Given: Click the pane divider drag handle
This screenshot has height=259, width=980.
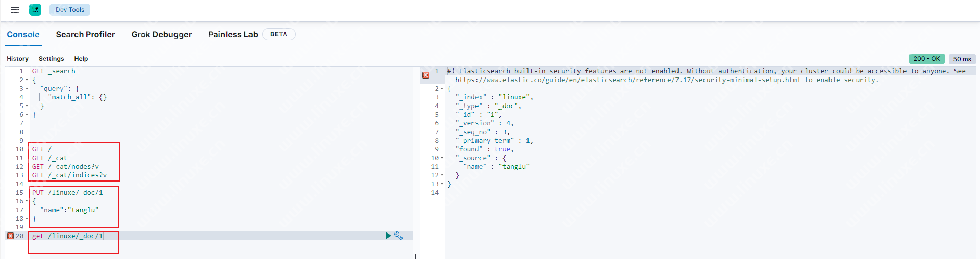Looking at the screenshot, I should tap(416, 256).
